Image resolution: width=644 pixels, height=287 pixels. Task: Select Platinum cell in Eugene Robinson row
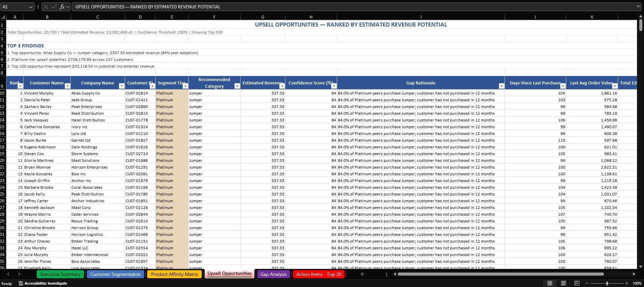coord(172,147)
